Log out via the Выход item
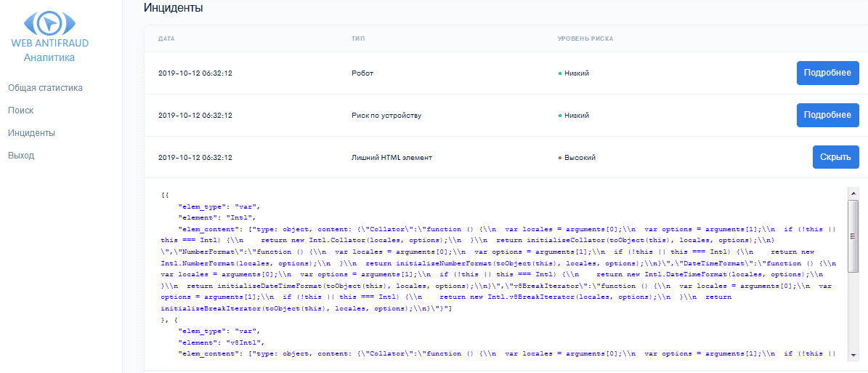The image size is (868, 373). (x=21, y=156)
